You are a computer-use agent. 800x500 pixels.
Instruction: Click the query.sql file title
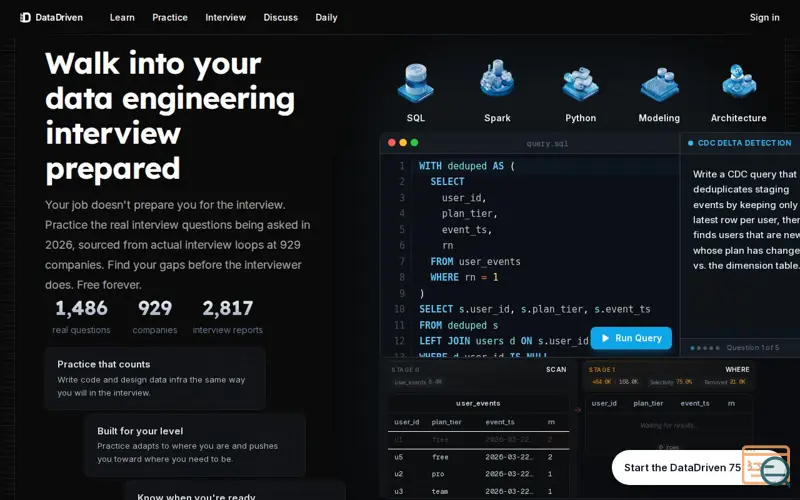(547, 143)
